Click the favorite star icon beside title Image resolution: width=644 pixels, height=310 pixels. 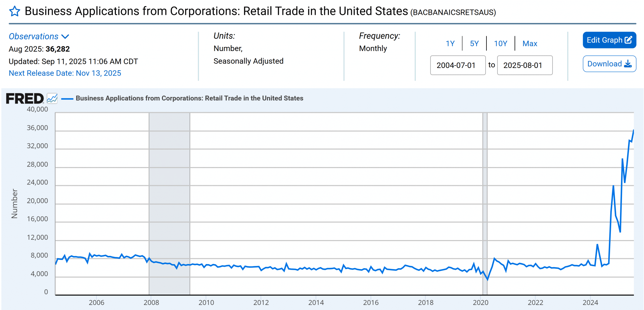tap(14, 12)
